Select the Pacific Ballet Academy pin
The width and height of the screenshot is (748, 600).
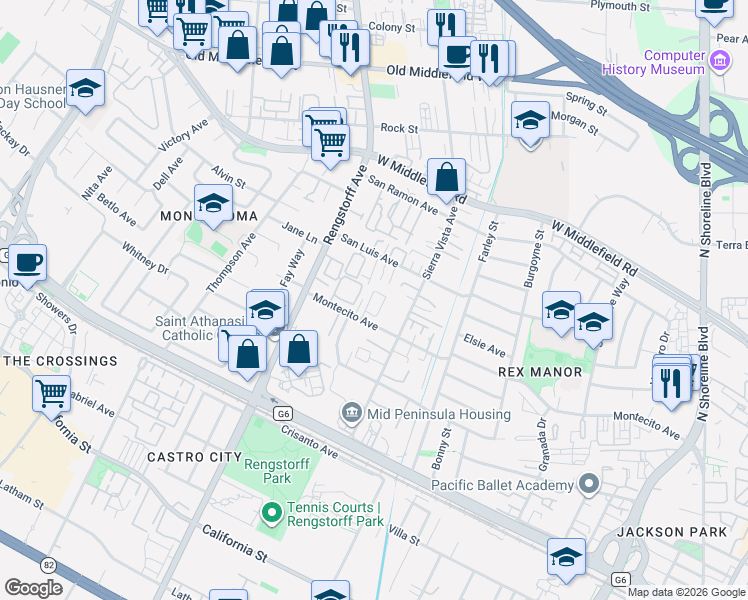[589, 485]
